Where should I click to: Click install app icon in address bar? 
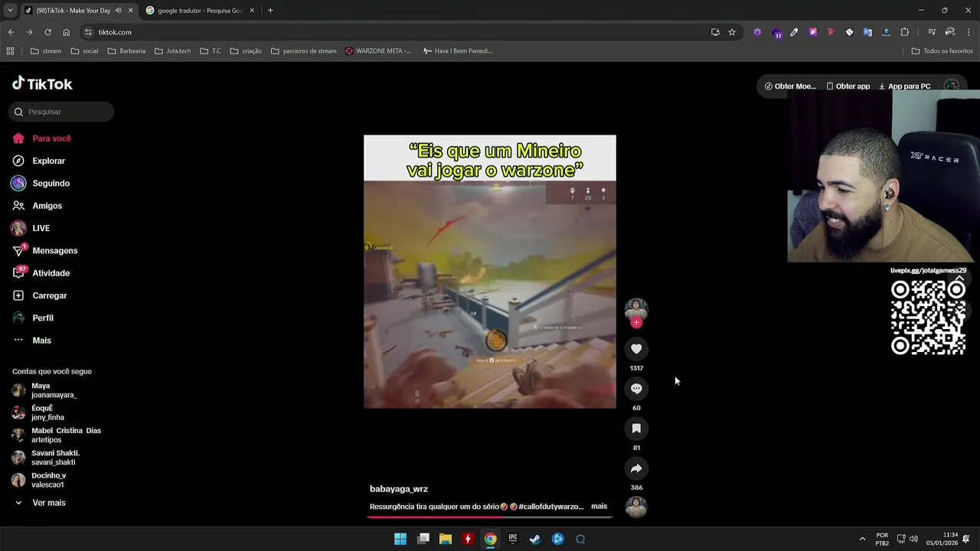coord(715,32)
